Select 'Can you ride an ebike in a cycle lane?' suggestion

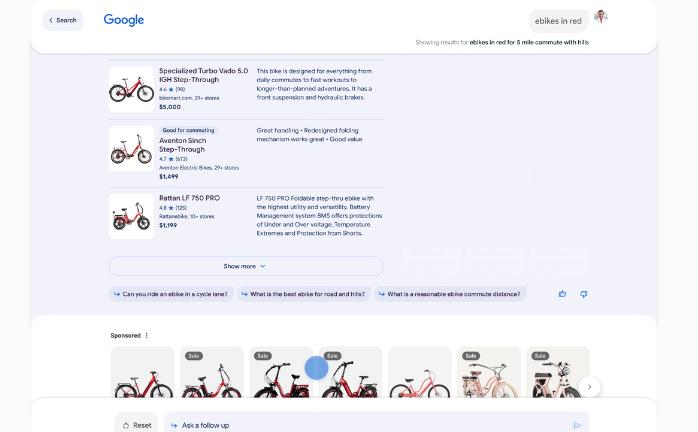coord(170,294)
